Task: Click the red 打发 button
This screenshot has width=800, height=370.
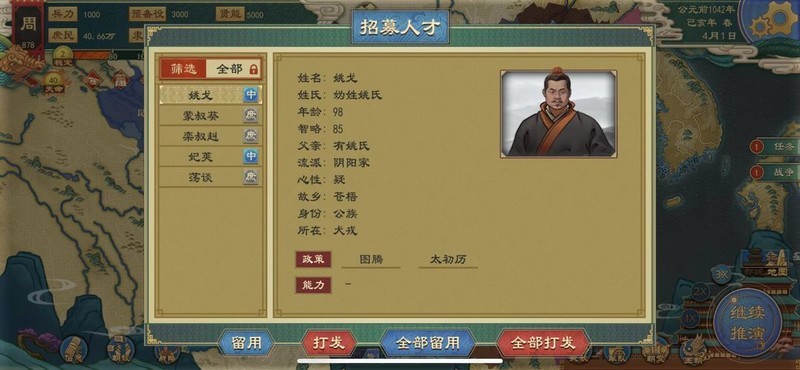Action: click(x=329, y=343)
